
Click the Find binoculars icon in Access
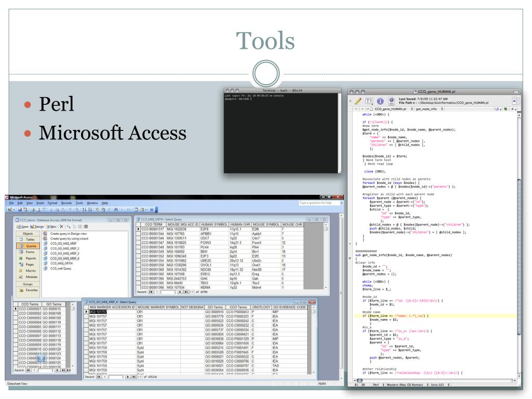pyautogui.click(x=116, y=210)
